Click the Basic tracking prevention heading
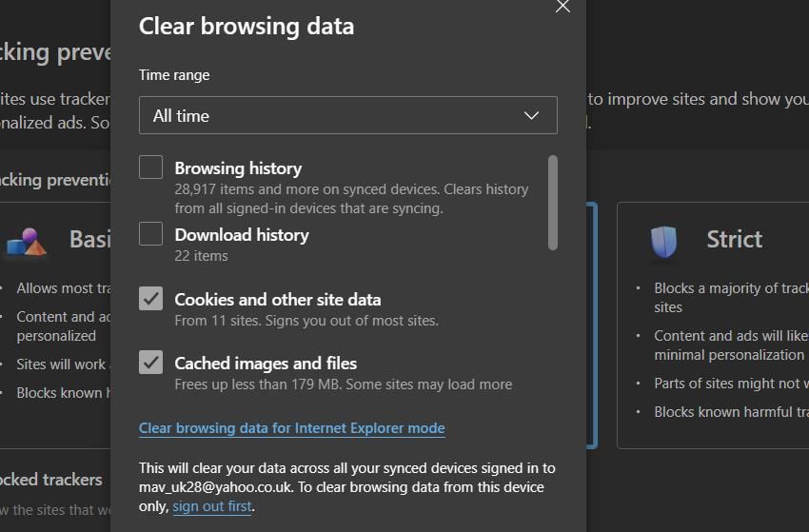The width and height of the screenshot is (809, 532). (89, 239)
